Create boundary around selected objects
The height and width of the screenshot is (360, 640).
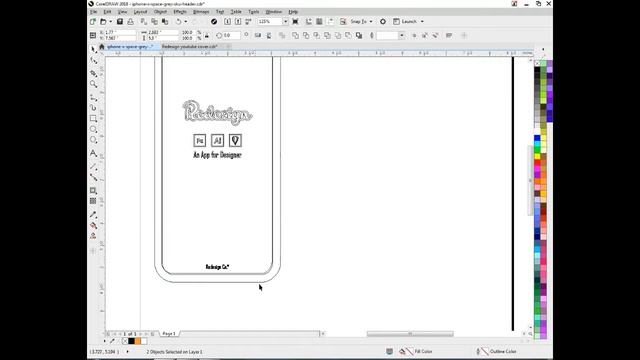pos(359,36)
